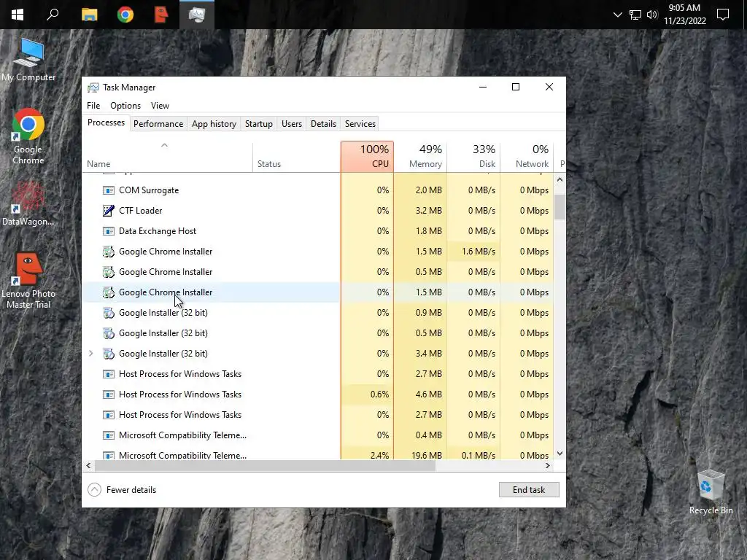The width and height of the screenshot is (747, 560).
Task: Switch to the Users tab
Action: tap(292, 124)
